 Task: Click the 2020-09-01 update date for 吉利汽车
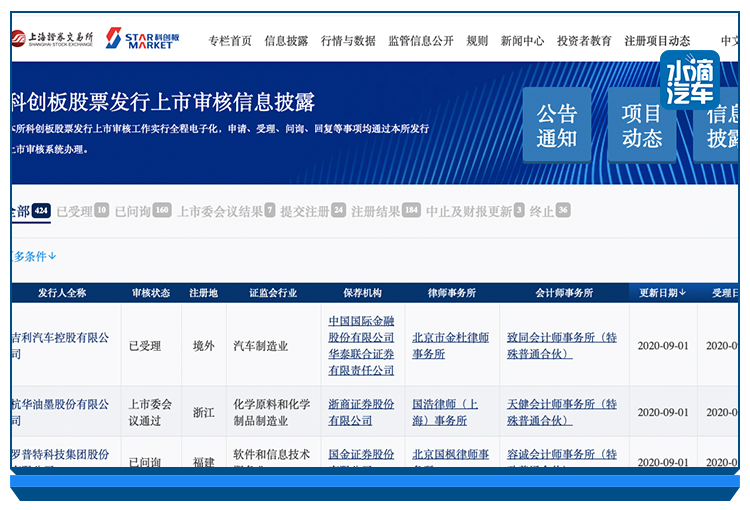[663, 346]
